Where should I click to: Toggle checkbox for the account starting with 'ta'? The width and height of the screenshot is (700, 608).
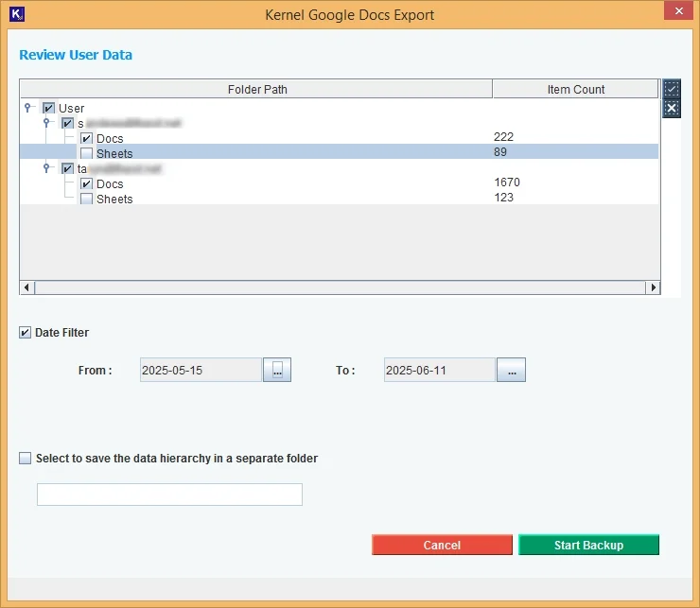(67, 168)
